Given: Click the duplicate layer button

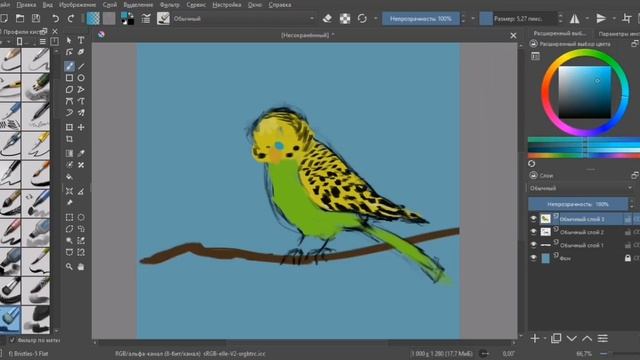Looking at the screenshot, I should (556, 338).
